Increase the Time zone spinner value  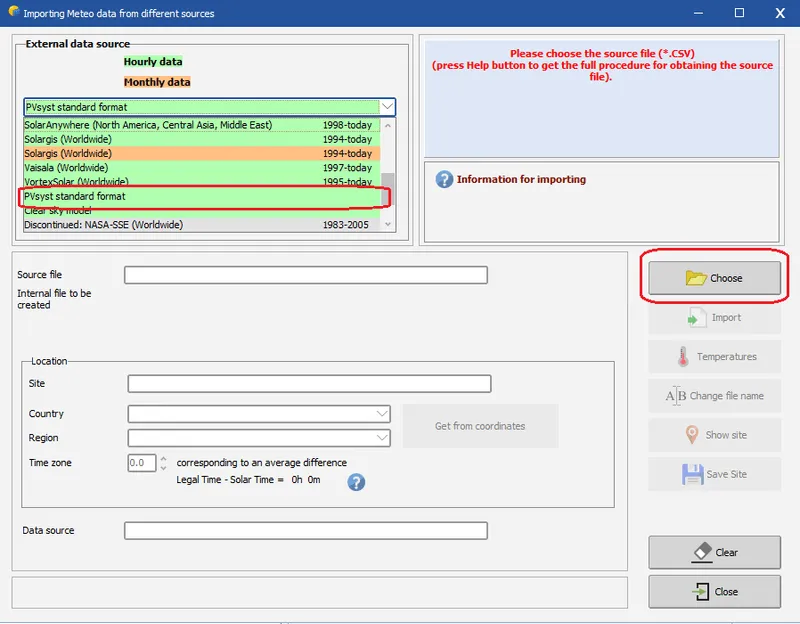(x=163, y=458)
